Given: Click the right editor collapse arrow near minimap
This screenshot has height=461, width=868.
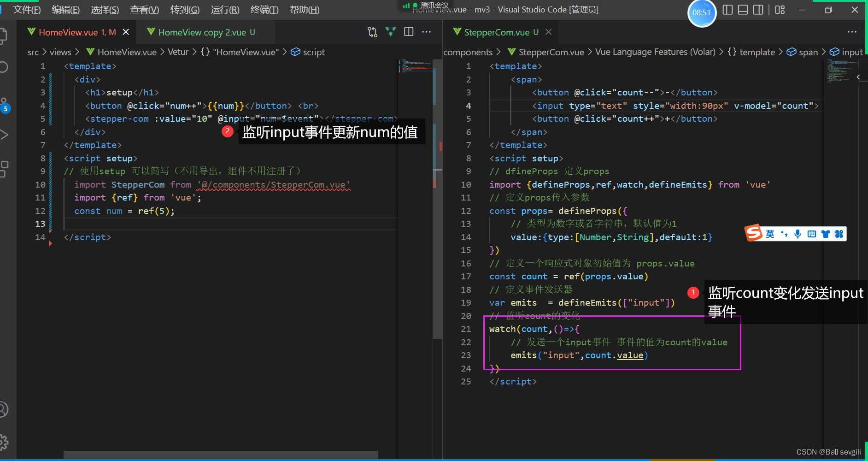Looking at the screenshot, I should 858,77.
